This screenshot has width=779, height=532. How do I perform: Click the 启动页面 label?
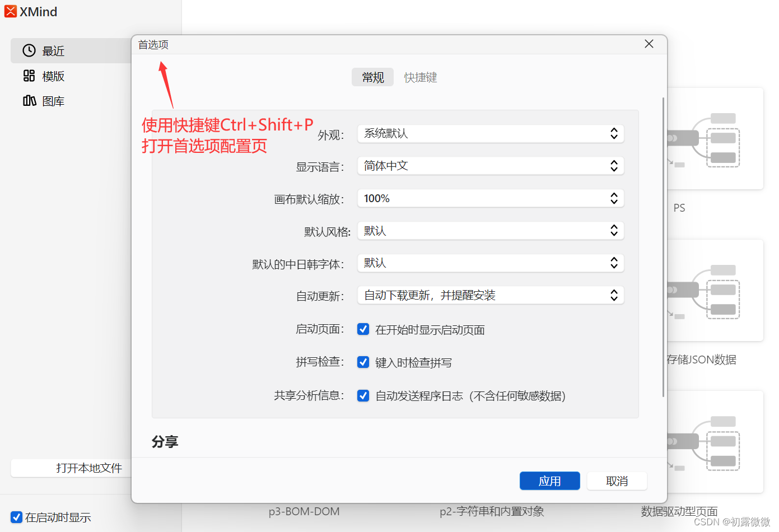click(x=320, y=329)
